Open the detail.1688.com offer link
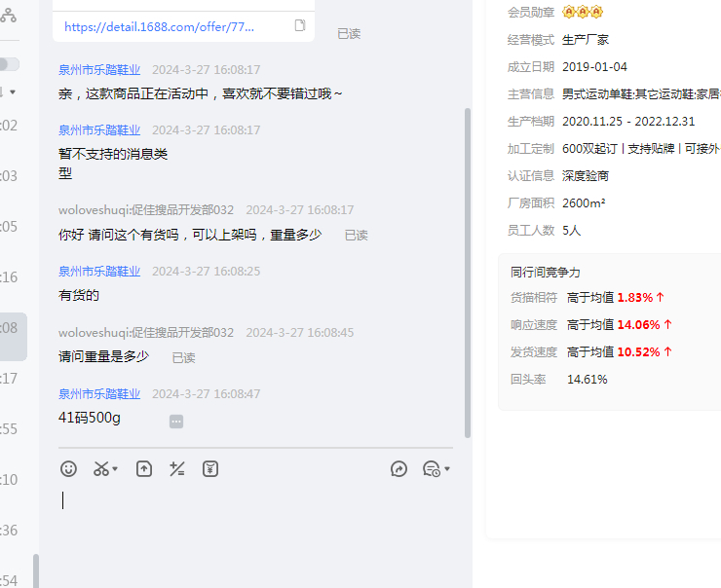 click(159, 27)
